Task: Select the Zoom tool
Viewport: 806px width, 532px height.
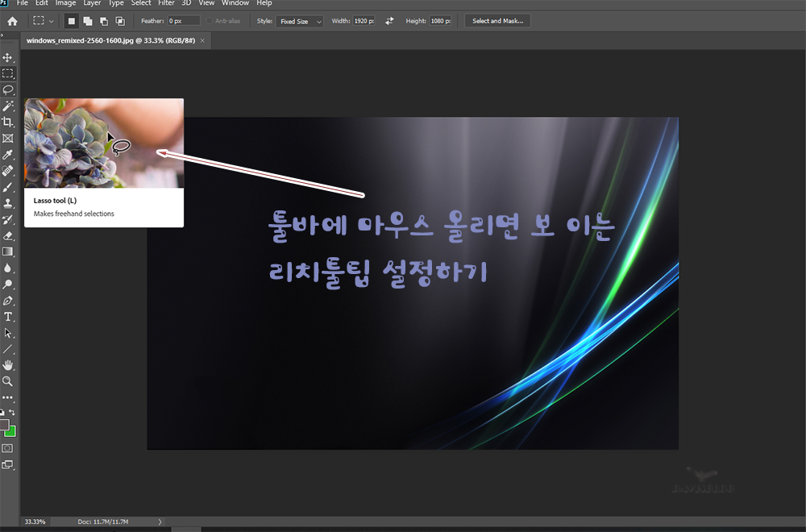Action: click(8, 381)
